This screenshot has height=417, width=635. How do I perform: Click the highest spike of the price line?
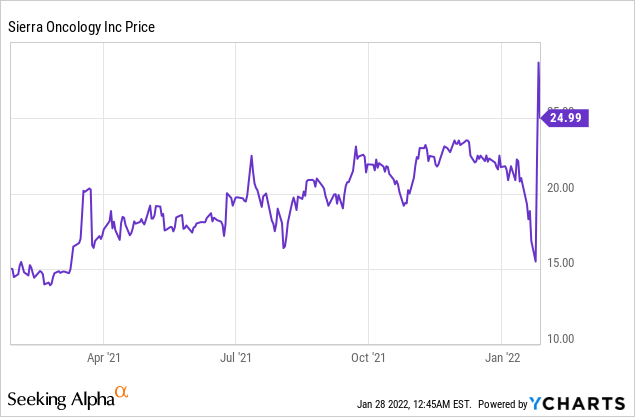[x=539, y=63]
